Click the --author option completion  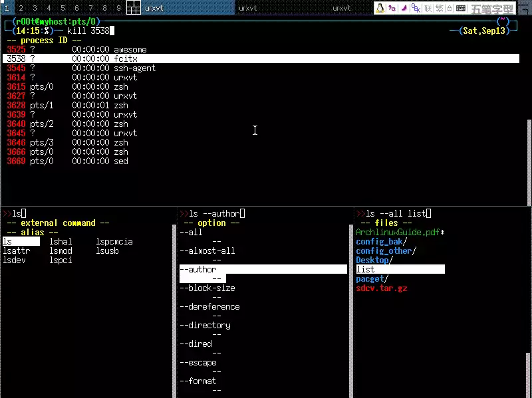198,269
